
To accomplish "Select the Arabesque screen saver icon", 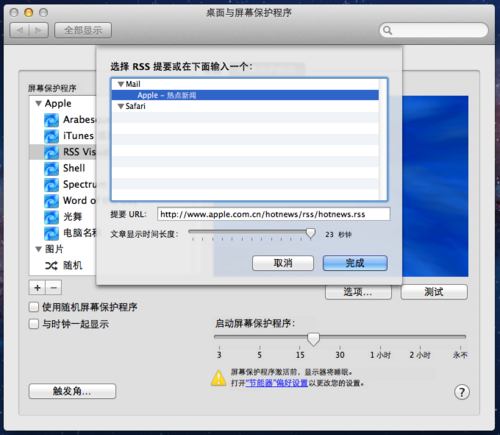I will (x=51, y=120).
